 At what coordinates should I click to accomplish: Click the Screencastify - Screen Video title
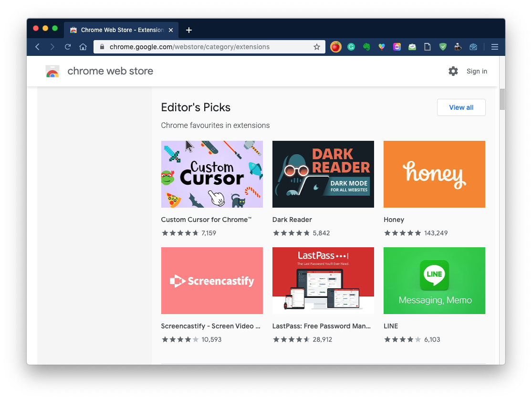pos(211,326)
